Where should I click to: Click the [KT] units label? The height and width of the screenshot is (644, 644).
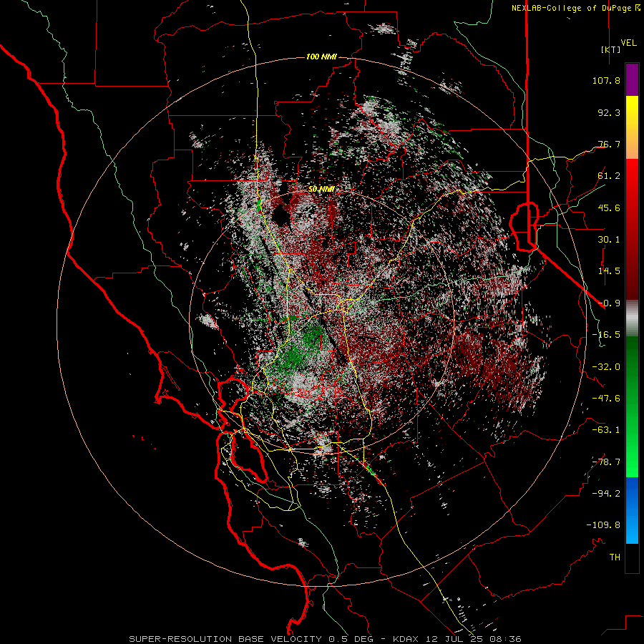click(x=611, y=49)
